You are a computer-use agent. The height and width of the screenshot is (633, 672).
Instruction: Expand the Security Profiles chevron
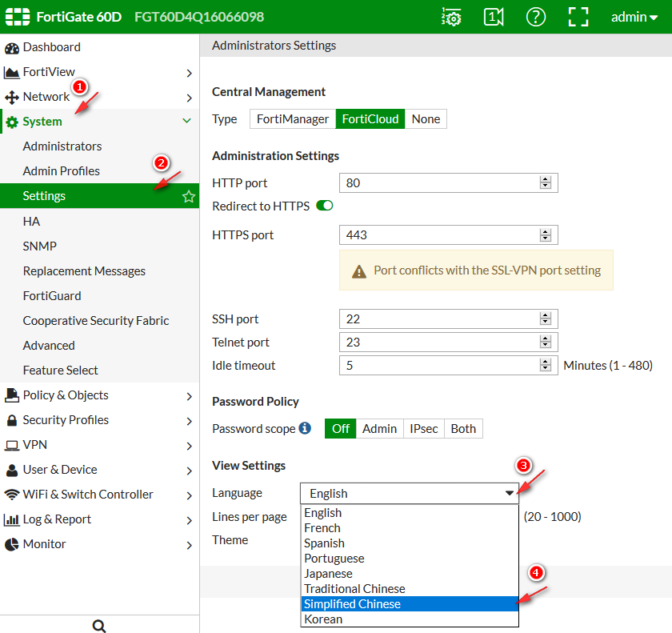coord(189,421)
